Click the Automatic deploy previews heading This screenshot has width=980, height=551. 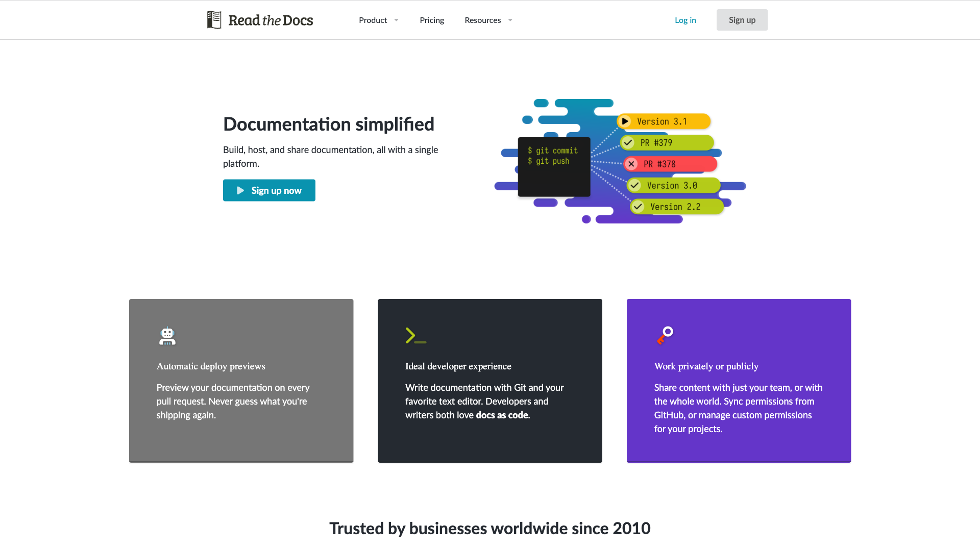pos(211,366)
